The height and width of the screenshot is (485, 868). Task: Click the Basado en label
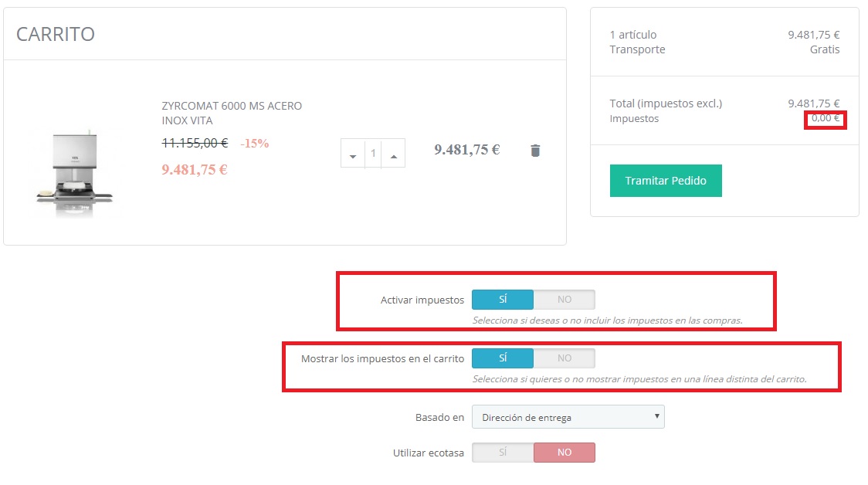pos(439,418)
